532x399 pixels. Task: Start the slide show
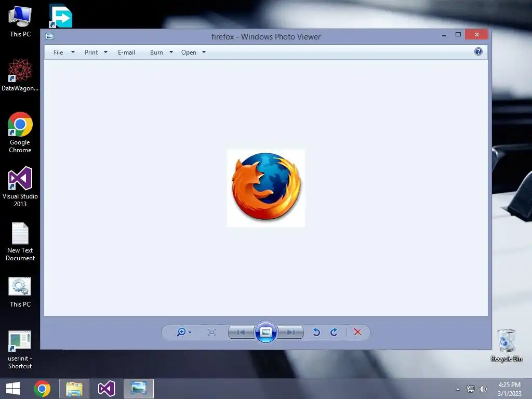pyautogui.click(x=265, y=332)
